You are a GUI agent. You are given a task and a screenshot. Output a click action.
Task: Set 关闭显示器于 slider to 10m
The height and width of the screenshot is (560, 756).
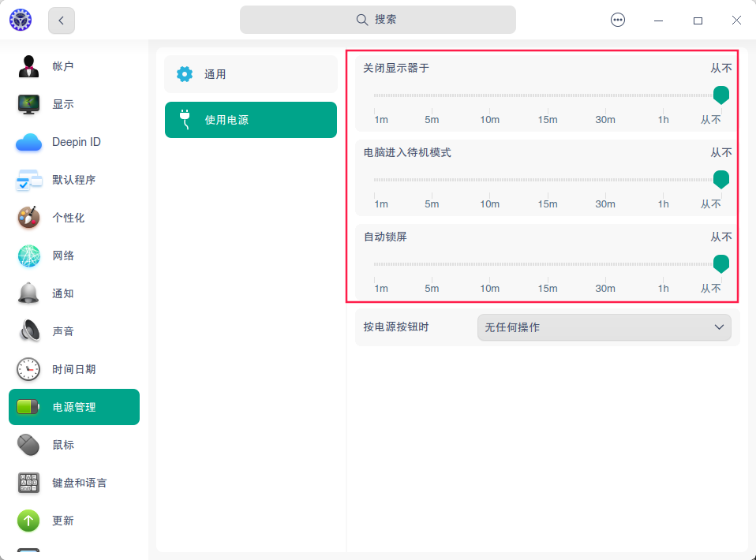point(489,95)
